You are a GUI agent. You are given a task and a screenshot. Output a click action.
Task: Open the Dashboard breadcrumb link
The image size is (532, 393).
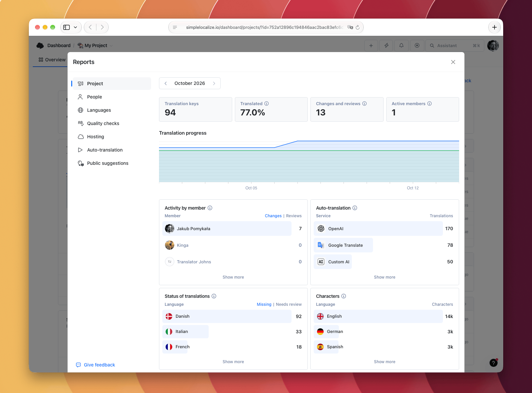tap(59, 45)
